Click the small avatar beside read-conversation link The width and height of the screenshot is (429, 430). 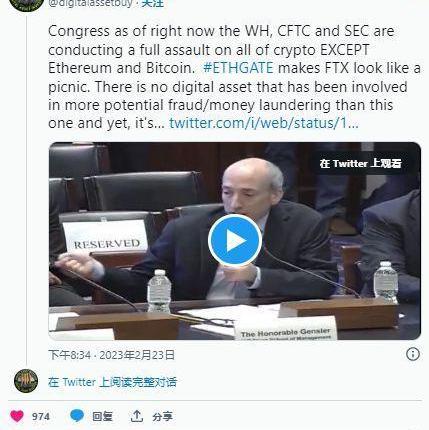26,381
